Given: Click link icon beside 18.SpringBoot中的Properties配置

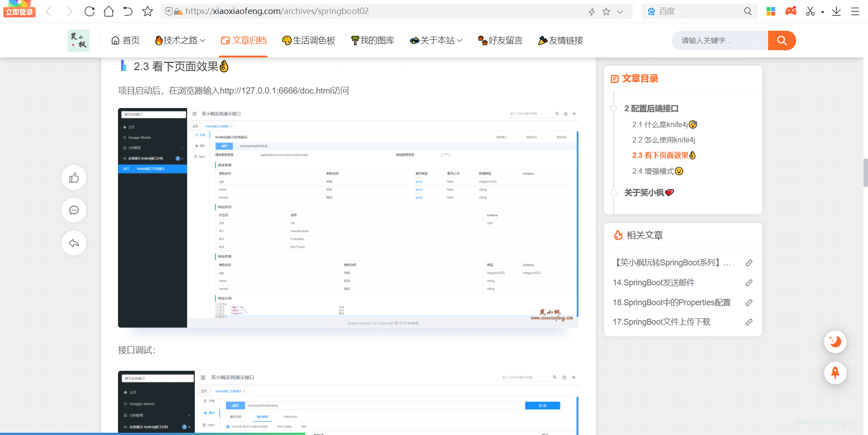Looking at the screenshot, I should click(749, 303).
